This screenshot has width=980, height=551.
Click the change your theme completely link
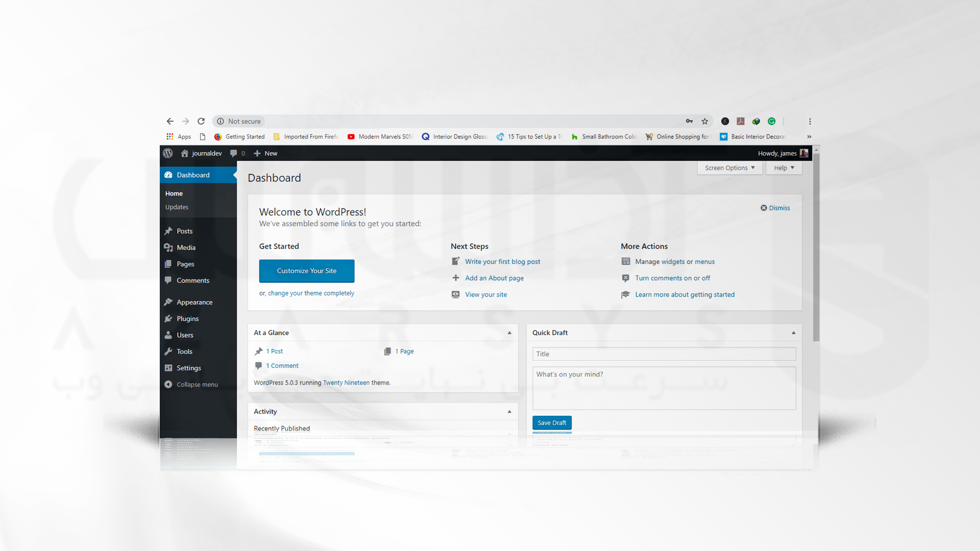(x=310, y=293)
